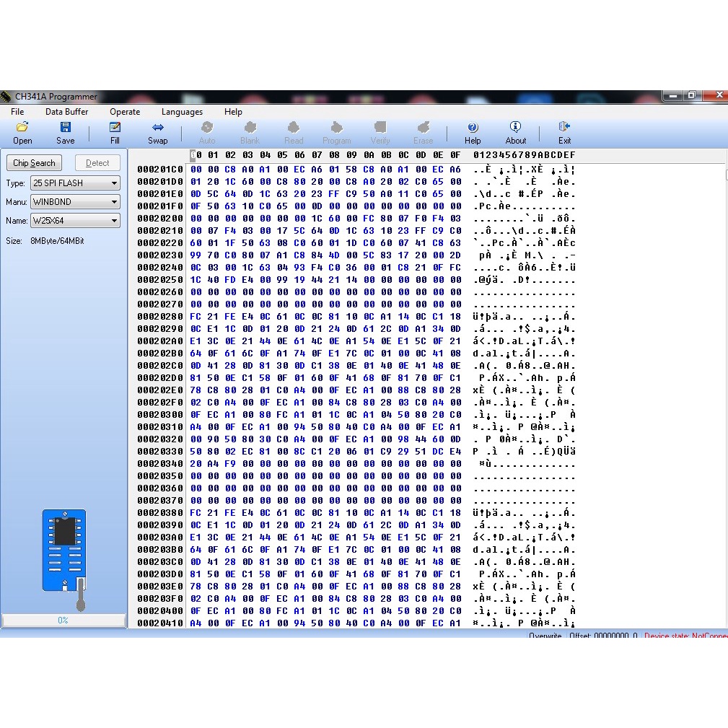The height and width of the screenshot is (728, 728).
Task: Click the Open folder icon
Action: [x=22, y=128]
